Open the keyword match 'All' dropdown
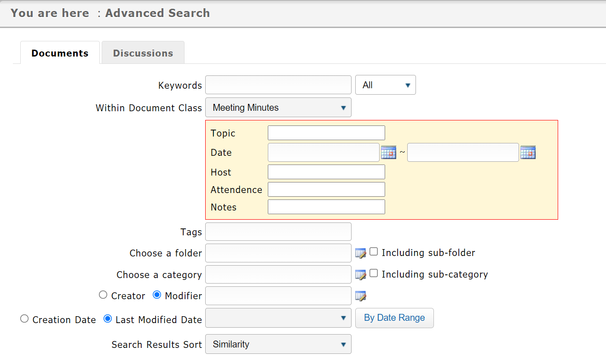Screen dimensions: 606x364 click(385, 85)
